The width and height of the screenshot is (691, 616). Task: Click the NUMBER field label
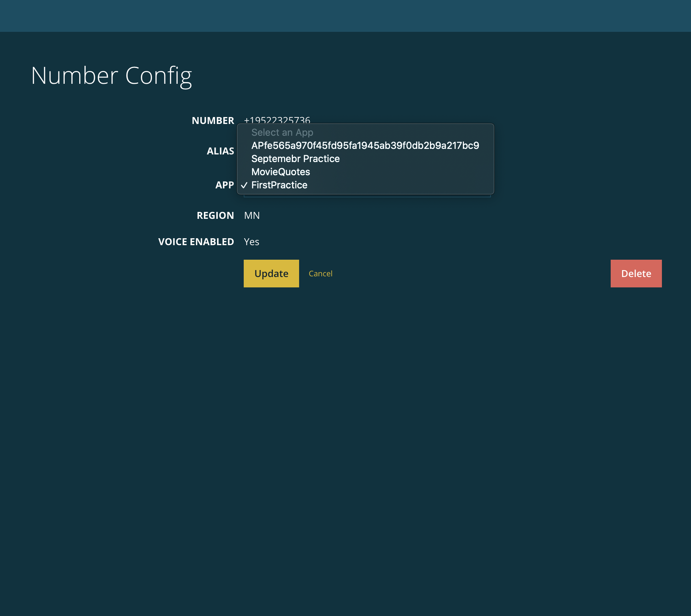coord(213,120)
